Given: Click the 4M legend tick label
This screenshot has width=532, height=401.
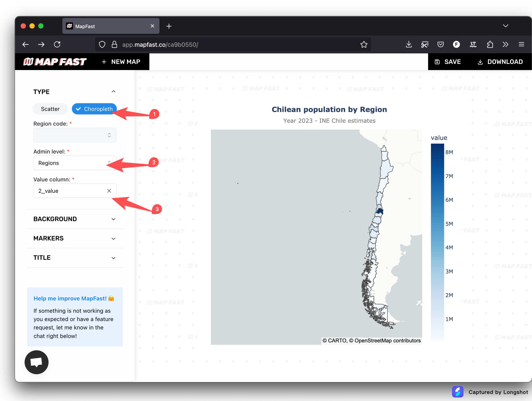Looking at the screenshot, I should 449,247.
